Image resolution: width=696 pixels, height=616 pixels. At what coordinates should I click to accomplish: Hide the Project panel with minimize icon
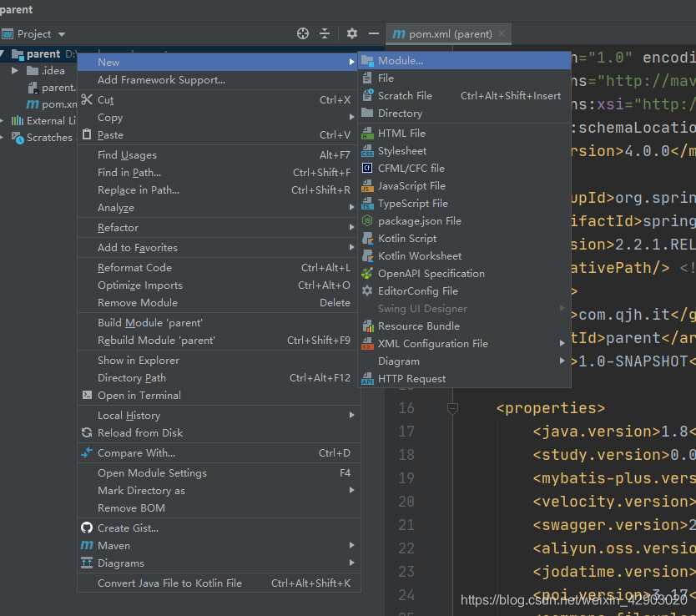[374, 33]
